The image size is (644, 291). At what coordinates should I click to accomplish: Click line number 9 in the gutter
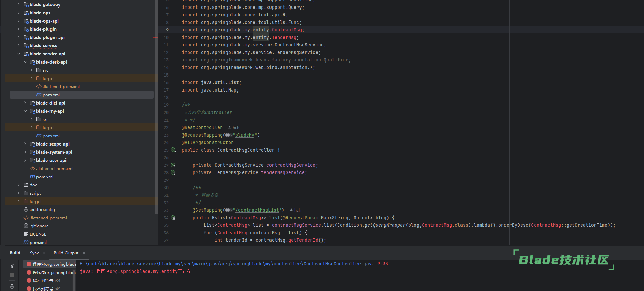click(167, 30)
